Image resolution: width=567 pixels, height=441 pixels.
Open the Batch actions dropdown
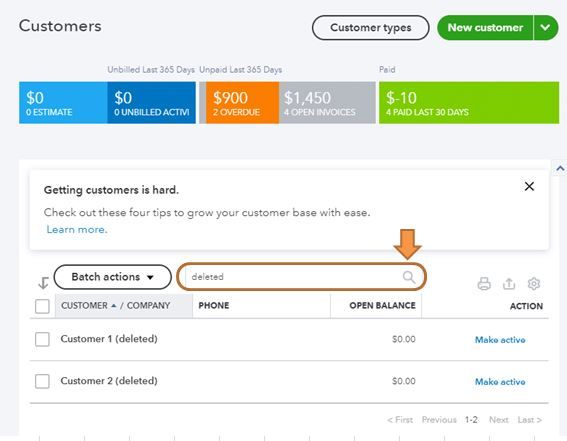[112, 277]
